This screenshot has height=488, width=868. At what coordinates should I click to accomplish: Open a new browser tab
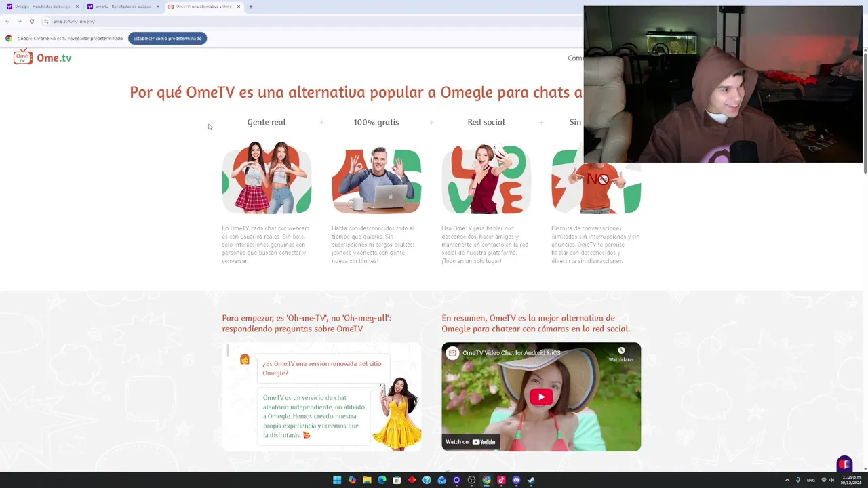click(251, 7)
